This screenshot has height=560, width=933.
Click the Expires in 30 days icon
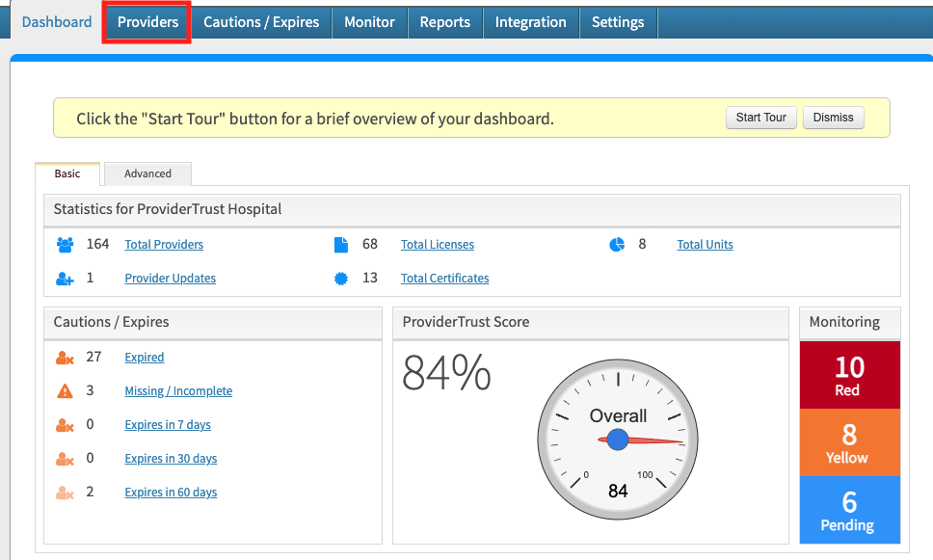point(65,459)
